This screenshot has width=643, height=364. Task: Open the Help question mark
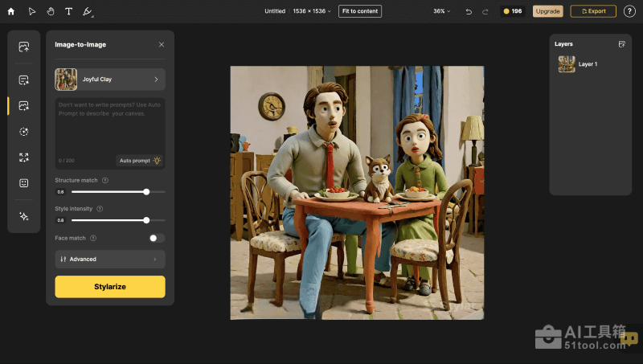tap(629, 11)
